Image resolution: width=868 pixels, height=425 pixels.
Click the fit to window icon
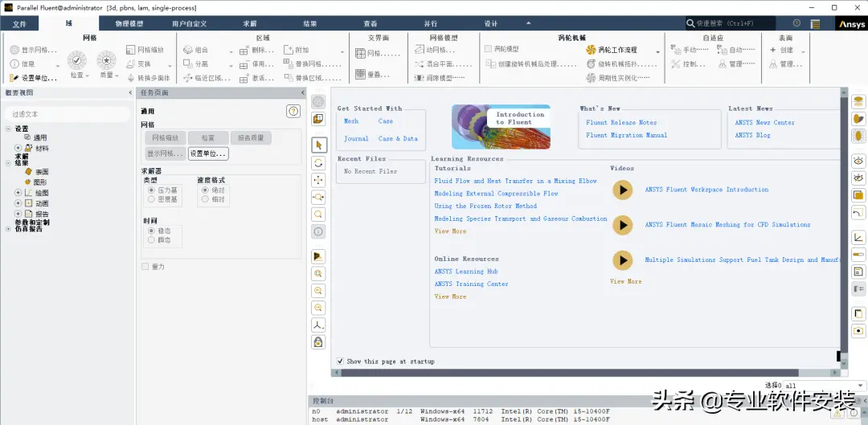click(318, 273)
